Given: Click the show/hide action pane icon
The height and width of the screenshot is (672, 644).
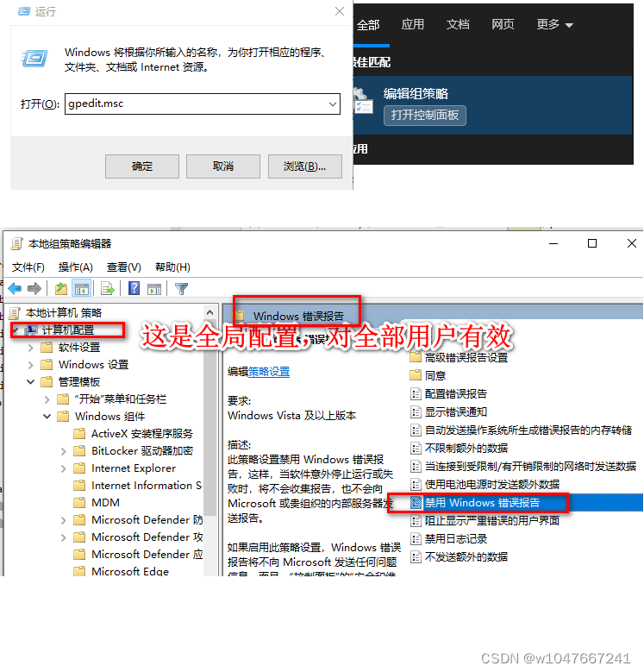Looking at the screenshot, I should click(x=154, y=288).
